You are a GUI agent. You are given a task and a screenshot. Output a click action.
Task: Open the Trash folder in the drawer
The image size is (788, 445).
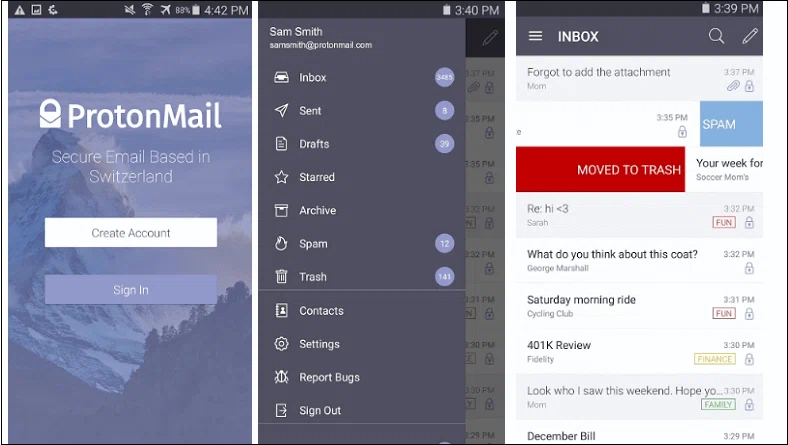pyautogui.click(x=362, y=277)
